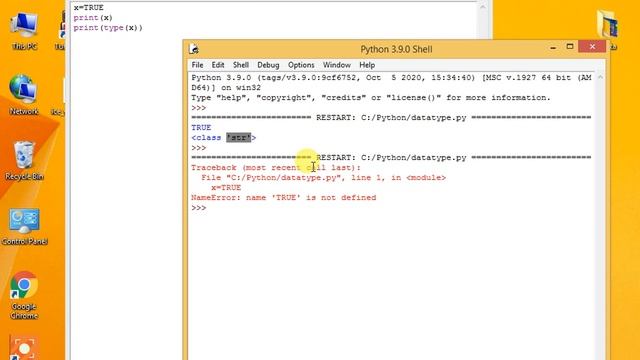Open the File menu in Python Shell
The height and width of the screenshot is (360, 640).
(x=197, y=65)
